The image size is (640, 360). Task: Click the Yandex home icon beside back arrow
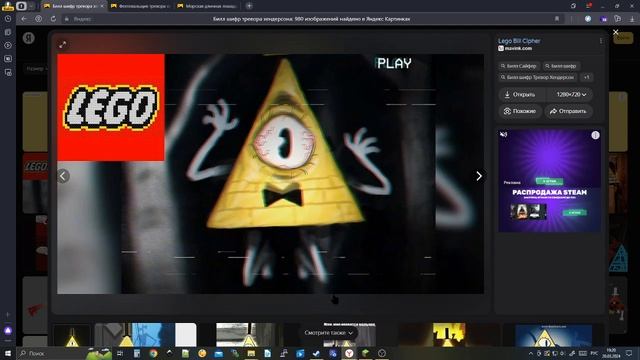click(38, 19)
